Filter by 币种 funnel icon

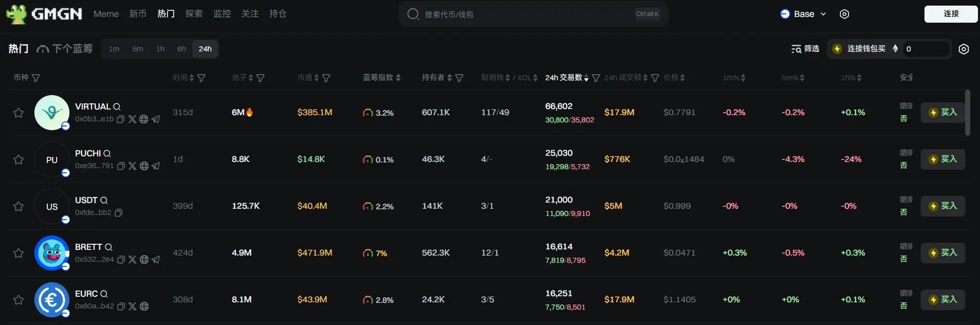point(36,78)
